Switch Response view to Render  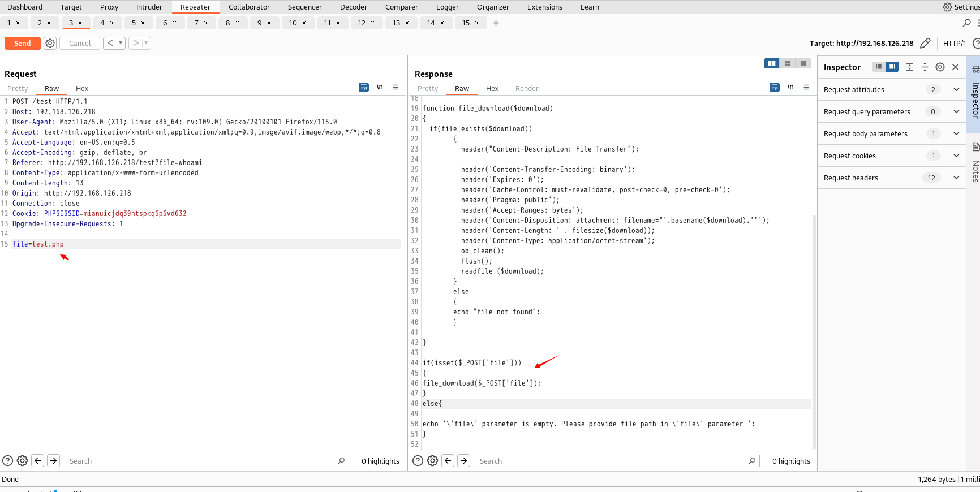(527, 88)
